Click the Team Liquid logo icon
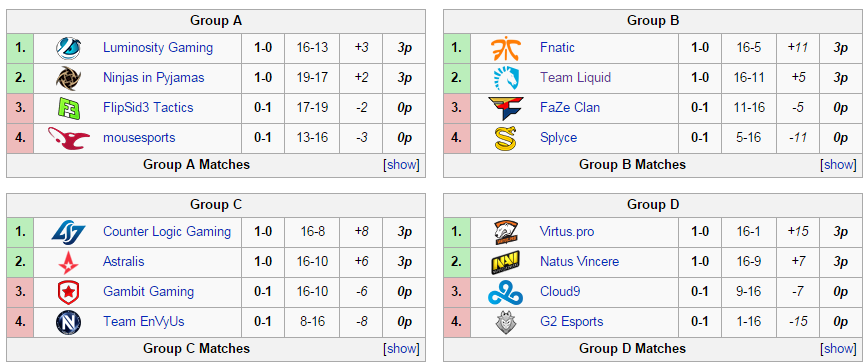The height and width of the screenshot is (363, 867). tap(505, 77)
